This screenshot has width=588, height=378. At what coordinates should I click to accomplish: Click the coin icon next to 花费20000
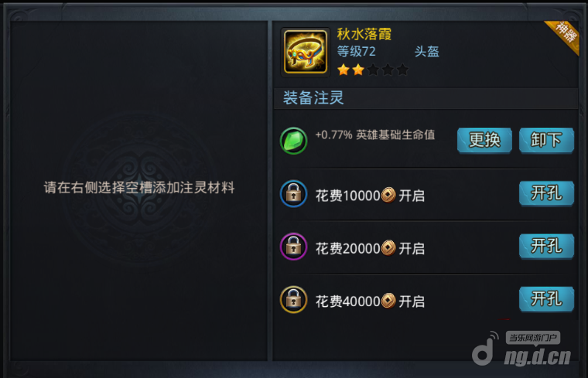point(388,248)
